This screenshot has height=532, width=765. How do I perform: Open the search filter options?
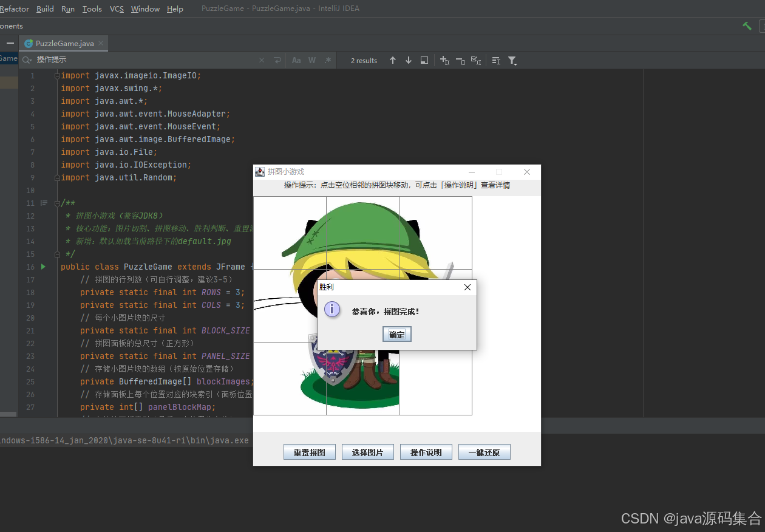512,60
